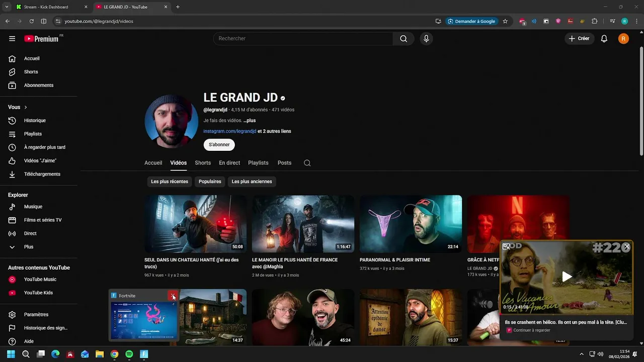Switch to the Posts tab

pyautogui.click(x=284, y=163)
